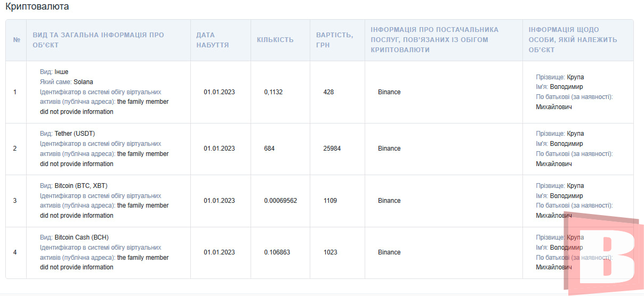Click the Вид та загальна інформація header
644x296 pixels.
[99, 40]
